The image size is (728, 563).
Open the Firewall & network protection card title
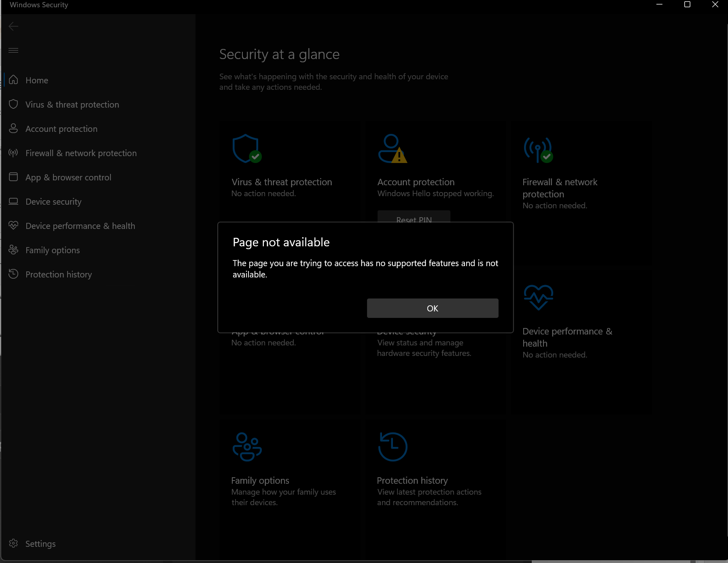[560, 188]
